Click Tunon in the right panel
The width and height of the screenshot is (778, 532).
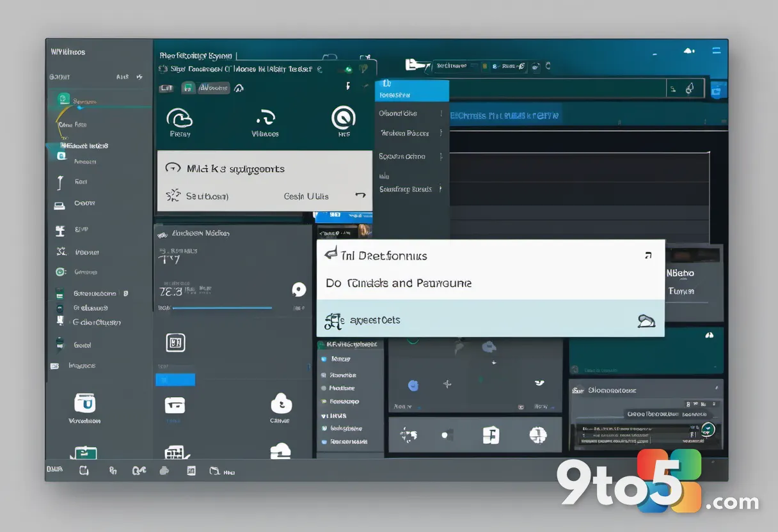(681, 291)
